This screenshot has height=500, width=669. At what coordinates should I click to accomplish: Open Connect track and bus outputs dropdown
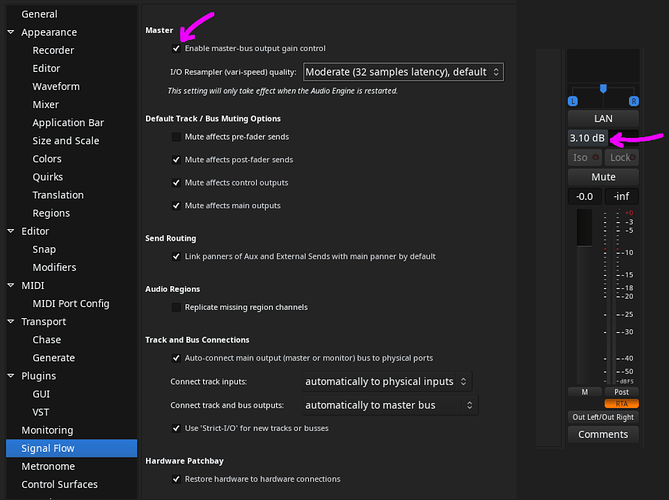pyautogui.click(x=390, y=405)
